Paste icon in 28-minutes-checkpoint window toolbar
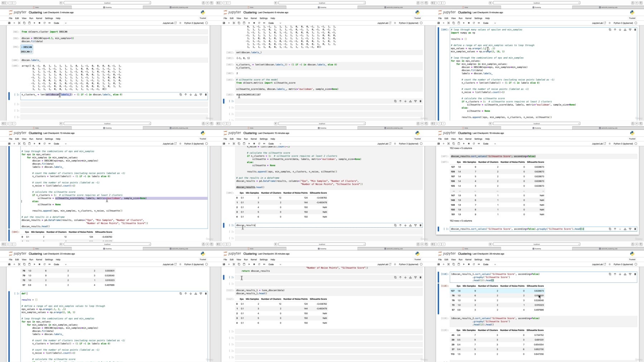The width and height of the screenshot is (644, 362). pyautogui.click(x=459, y=264)
